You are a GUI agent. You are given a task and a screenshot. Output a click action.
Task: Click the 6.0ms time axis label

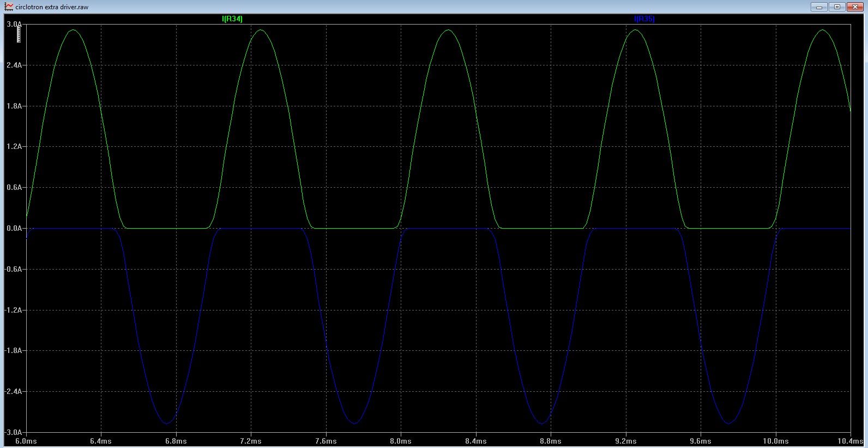(x=26, y=441)
